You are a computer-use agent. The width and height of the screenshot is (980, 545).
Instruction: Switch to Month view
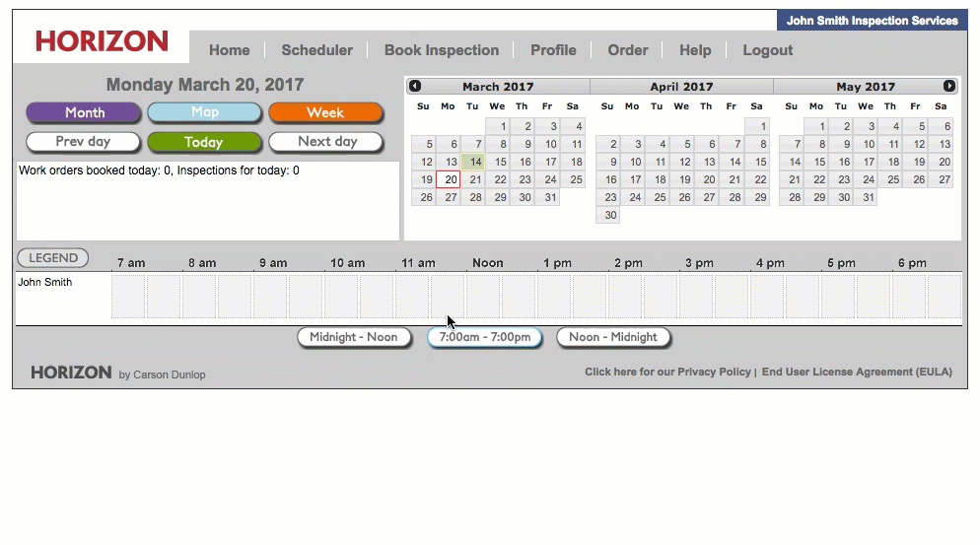point(84,112)
